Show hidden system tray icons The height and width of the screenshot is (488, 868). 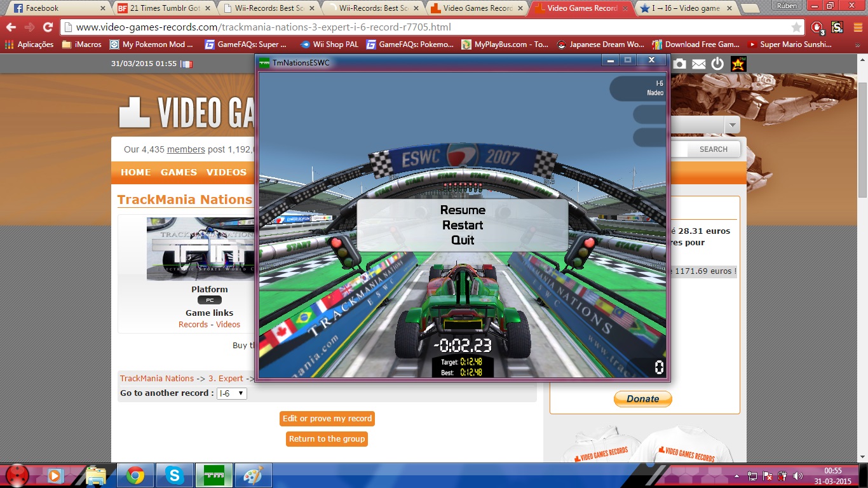point(737,476)
